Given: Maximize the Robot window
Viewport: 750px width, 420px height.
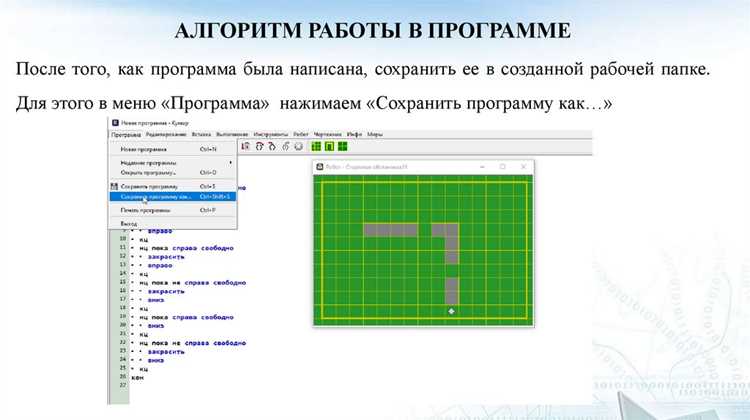Looking at the screenshot, I should [503, 166].
